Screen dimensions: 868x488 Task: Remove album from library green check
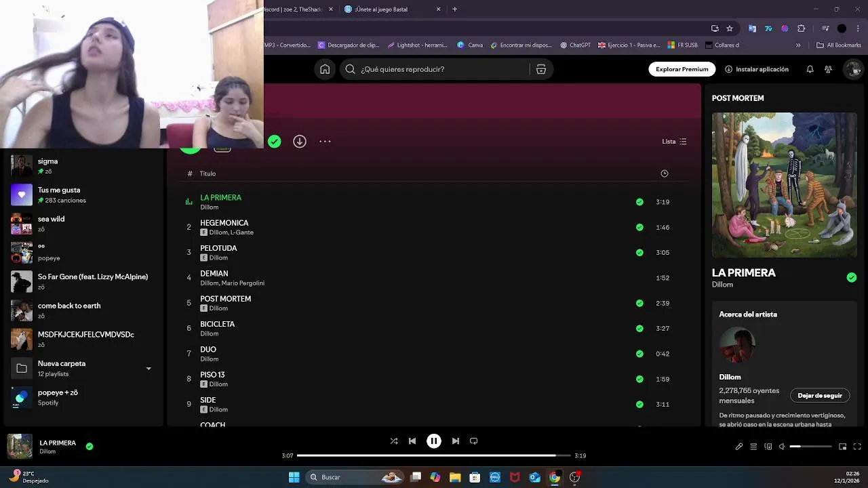coord(274,141)
